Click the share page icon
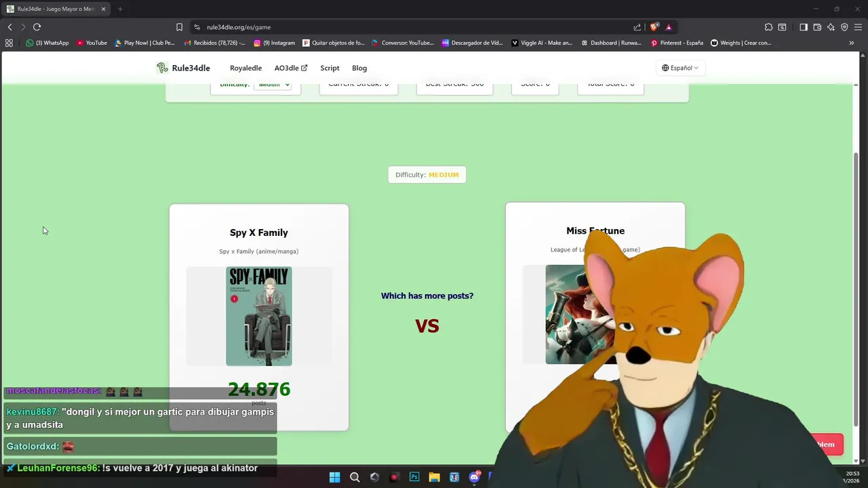Viewport: 868px width, 488px height. (x=637, y=27)
